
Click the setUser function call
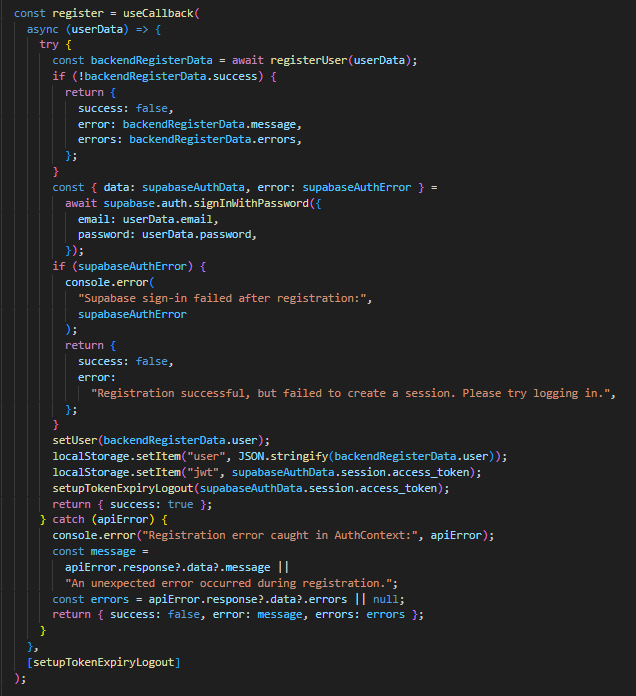tap(75, 440)
